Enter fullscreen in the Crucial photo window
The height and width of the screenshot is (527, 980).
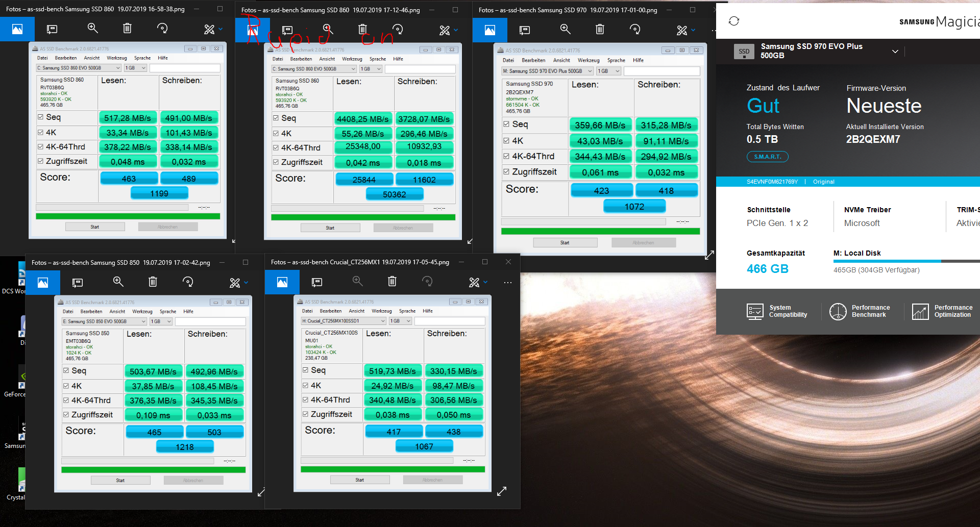point(502,491)
